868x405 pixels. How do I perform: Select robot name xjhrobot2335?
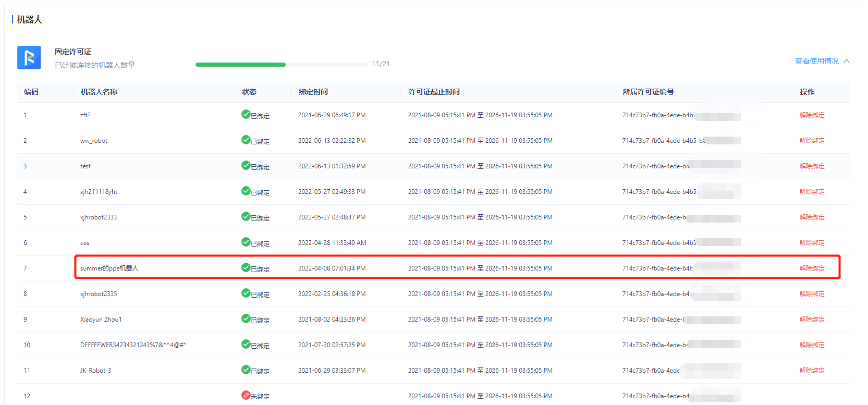point(99,294)
